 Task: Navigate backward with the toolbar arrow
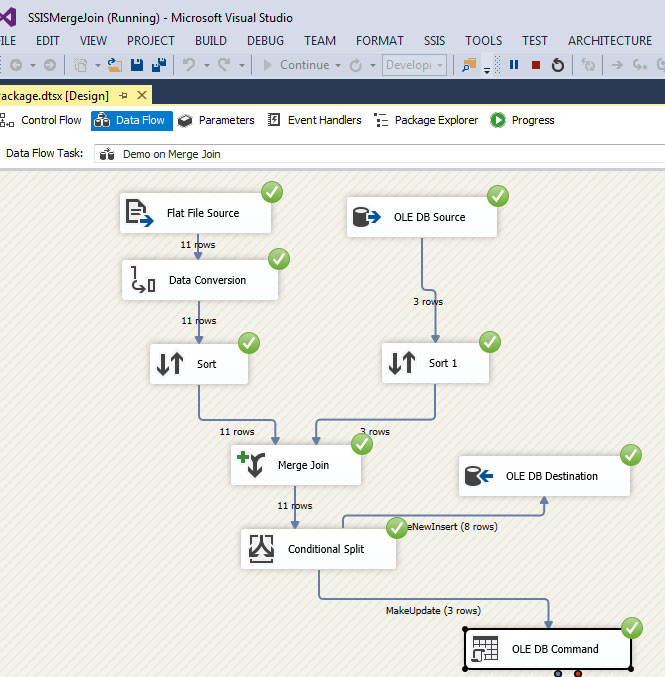[16, 65]
